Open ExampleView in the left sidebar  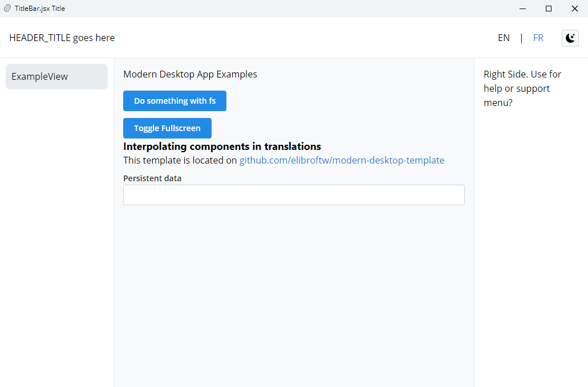56,76
